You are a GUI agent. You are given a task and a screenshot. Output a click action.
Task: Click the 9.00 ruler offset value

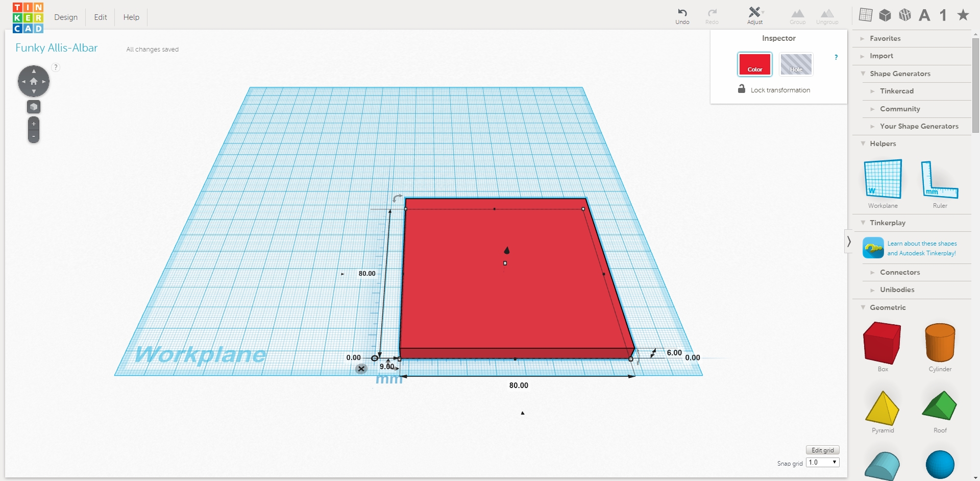pyautogui.click(x=387, y=367)
